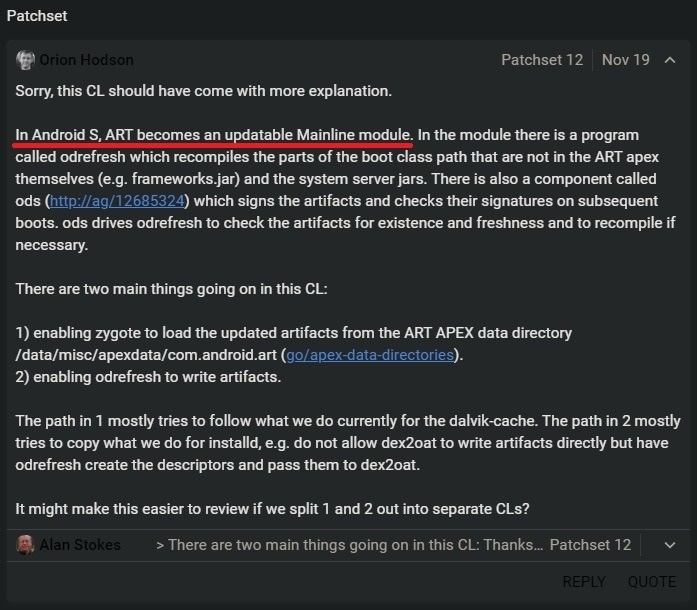Click Patchset 12 label on Alan's comment

pos(590,545)
